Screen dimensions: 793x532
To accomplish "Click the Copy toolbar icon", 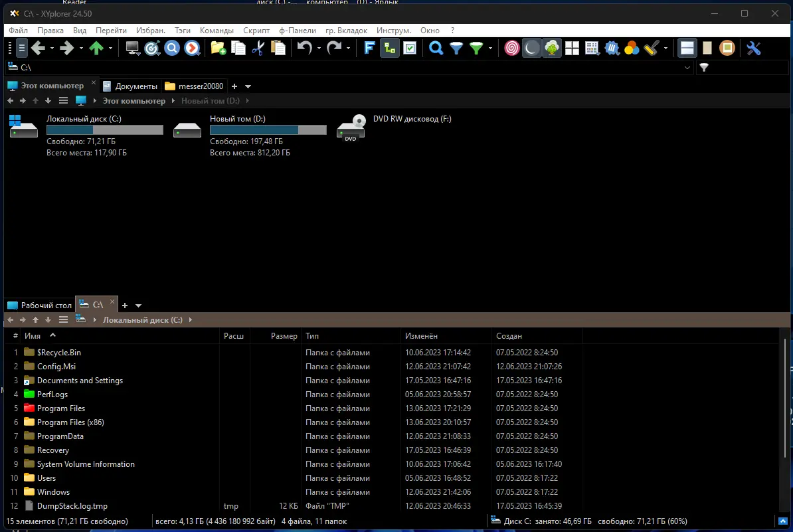I will (x=238, y=48).
